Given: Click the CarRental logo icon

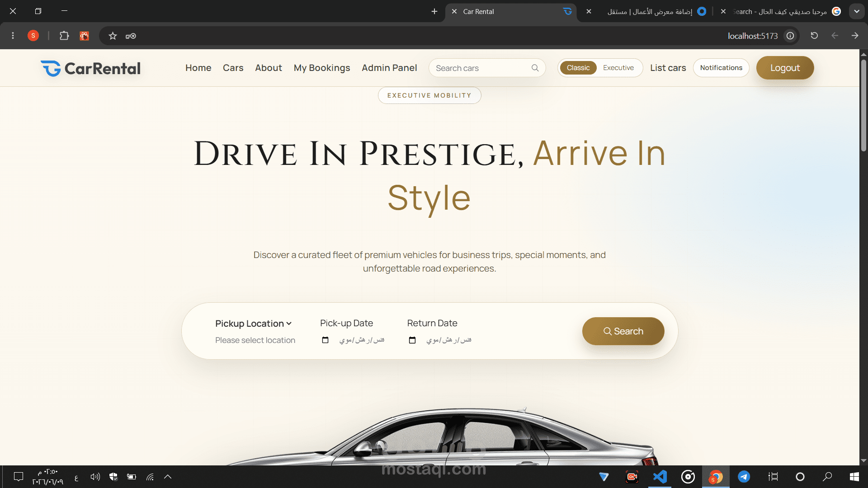Looking at the screenshot, I should [51, 68].
